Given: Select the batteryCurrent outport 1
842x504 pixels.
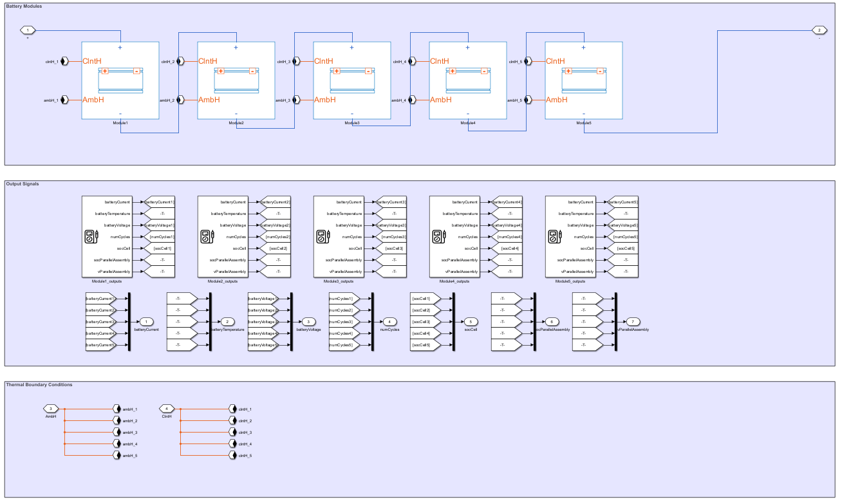Looking at the screenshot, I should coord(146,322).
